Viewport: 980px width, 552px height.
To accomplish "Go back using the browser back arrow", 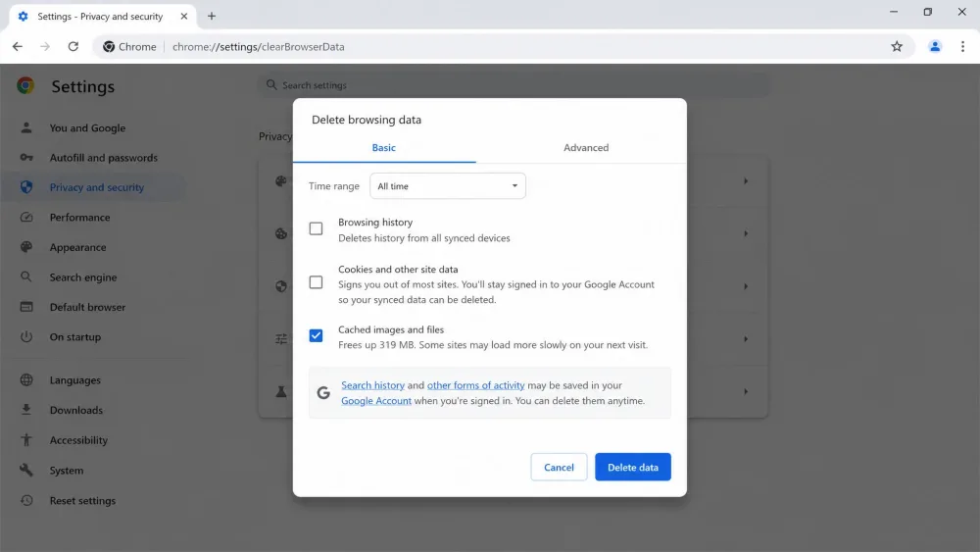I will [x=18, y=46].
